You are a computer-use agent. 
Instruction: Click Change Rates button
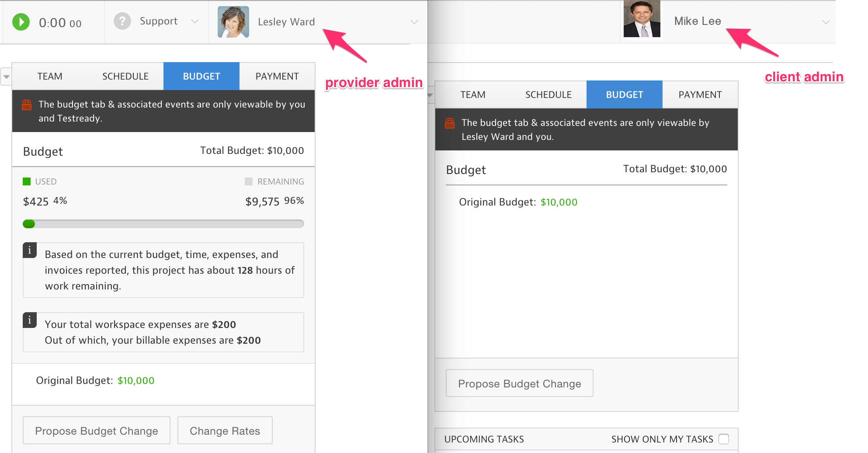[225, 431]
